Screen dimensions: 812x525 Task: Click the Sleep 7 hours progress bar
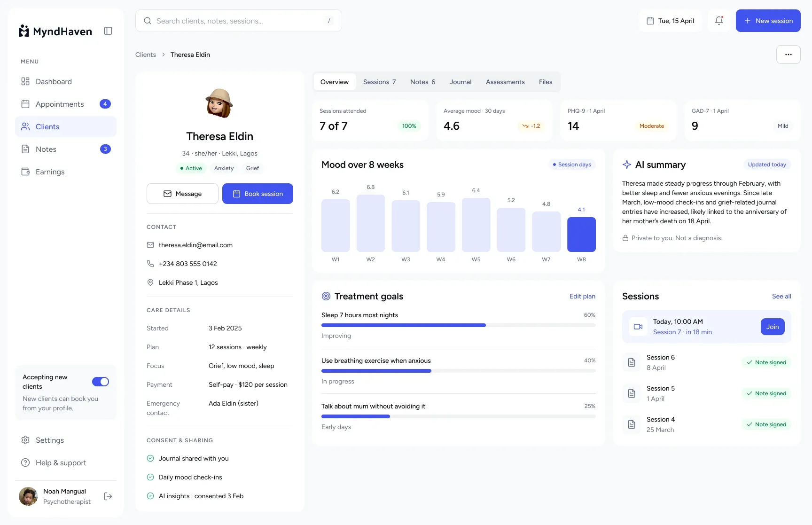point(459,325)
